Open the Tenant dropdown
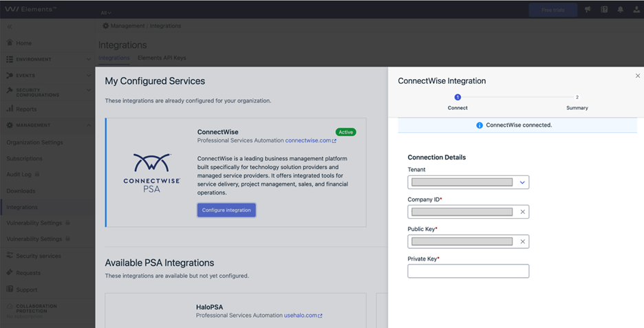The height and width of the screenshot is (328, 644). (x=469, y=182)
